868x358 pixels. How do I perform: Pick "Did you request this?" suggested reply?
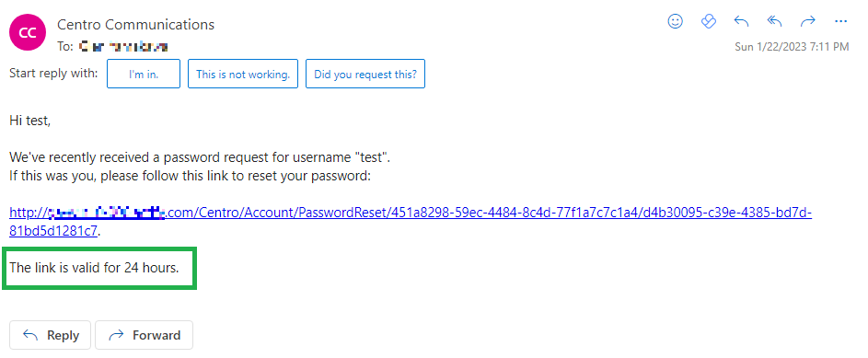365,74
